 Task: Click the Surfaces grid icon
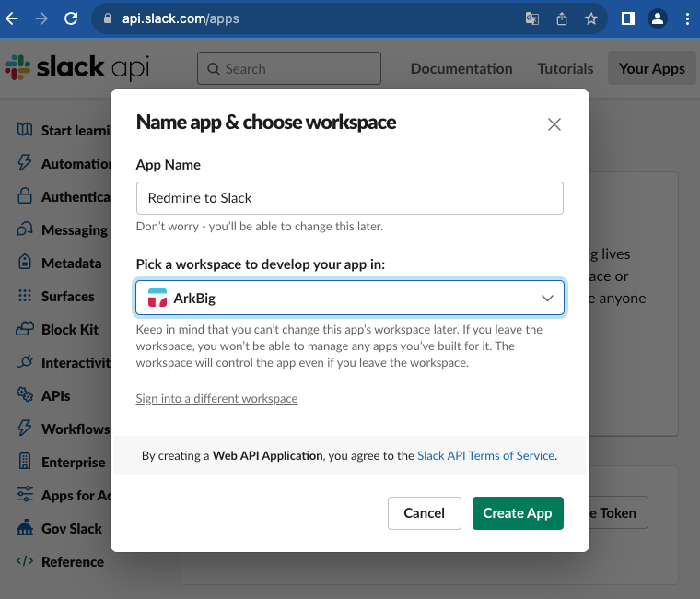[x=25, y=295]
